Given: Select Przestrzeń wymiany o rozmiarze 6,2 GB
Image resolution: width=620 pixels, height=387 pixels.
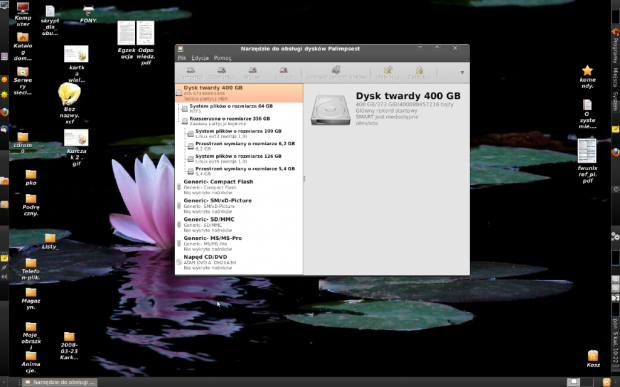Looking at the screenshot, I should point(239,146).
